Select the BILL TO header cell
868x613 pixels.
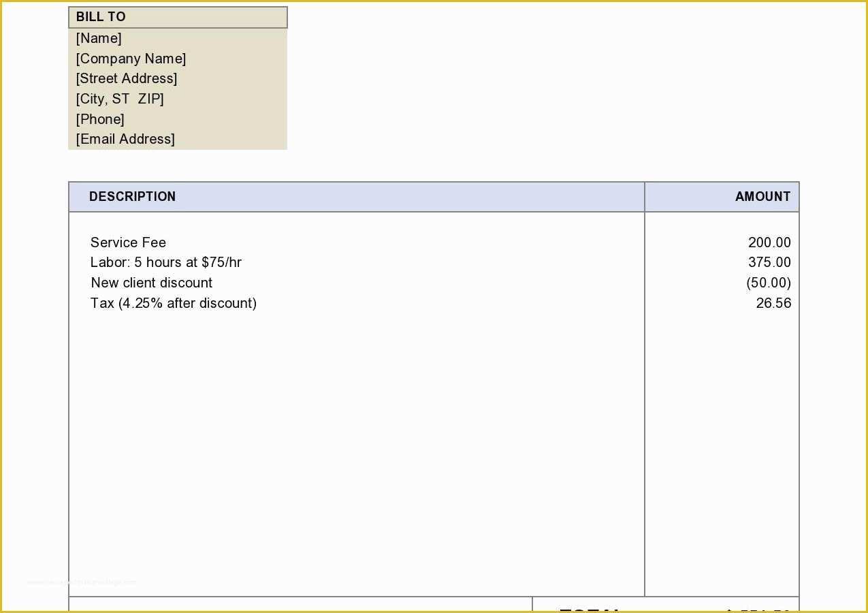tap(178, 17)
